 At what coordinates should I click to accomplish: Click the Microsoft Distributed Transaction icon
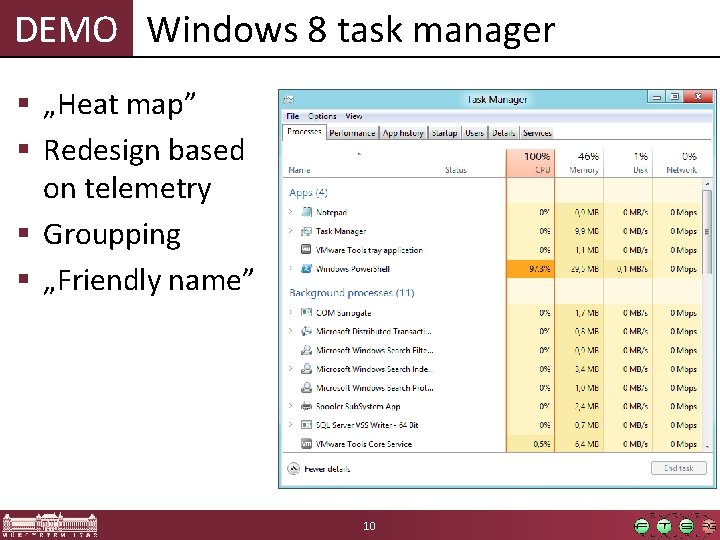click(x=306, y=331)
